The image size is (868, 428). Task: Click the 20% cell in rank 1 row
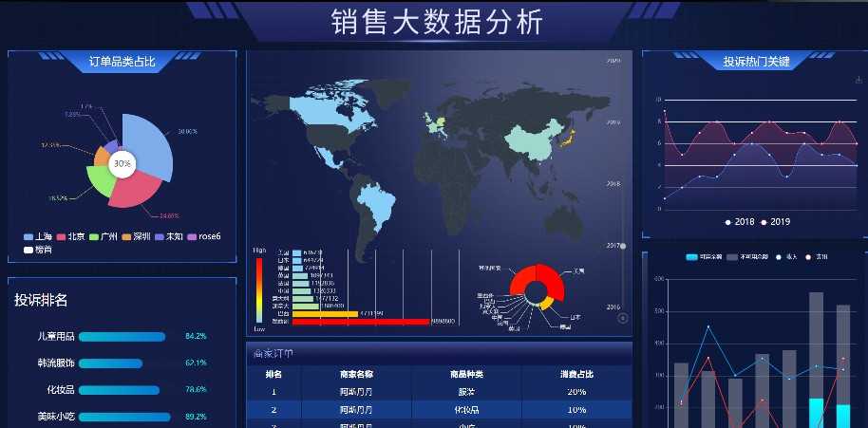576,392
